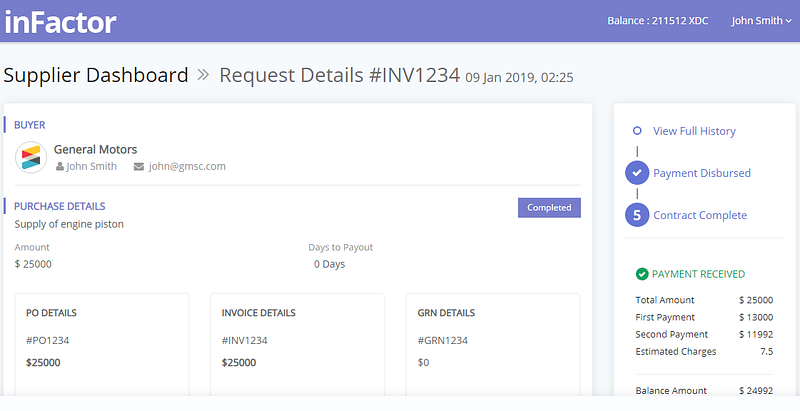Select Payment Disbursed timeline step
800x411 pixels.
[x=702, y=173]
